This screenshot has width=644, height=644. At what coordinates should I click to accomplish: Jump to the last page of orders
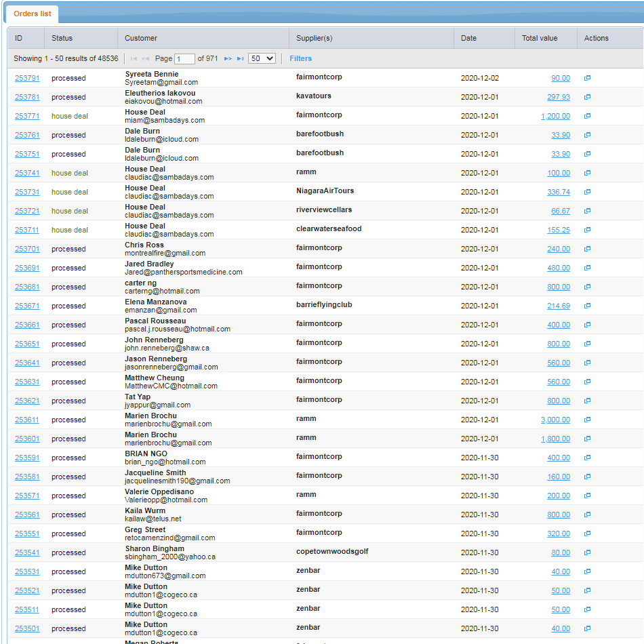(240, 59)
